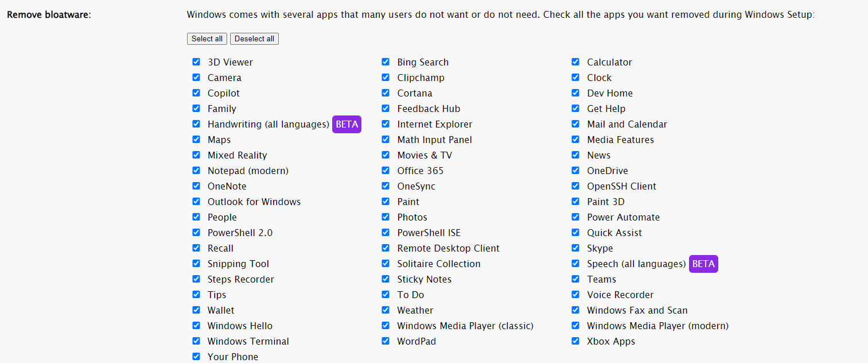Uncheck the Windows Terminal checkbox

(196, 341)
